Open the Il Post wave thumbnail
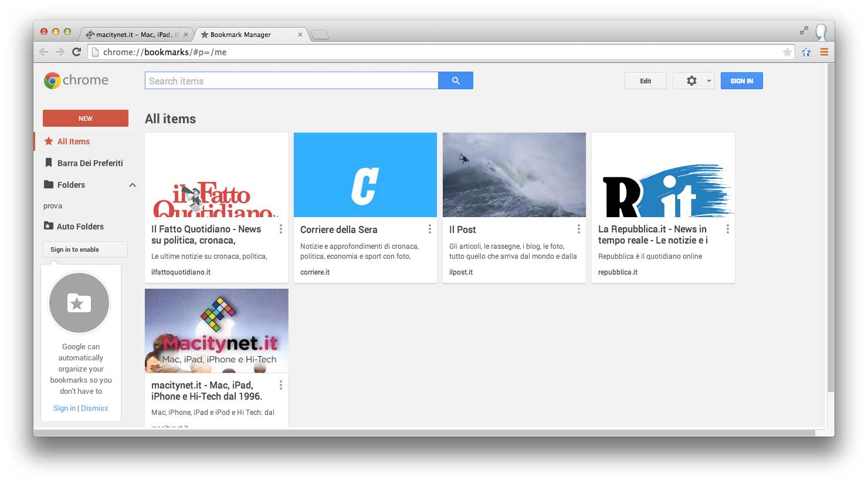The image size is (868, 483). pos(514,175)
